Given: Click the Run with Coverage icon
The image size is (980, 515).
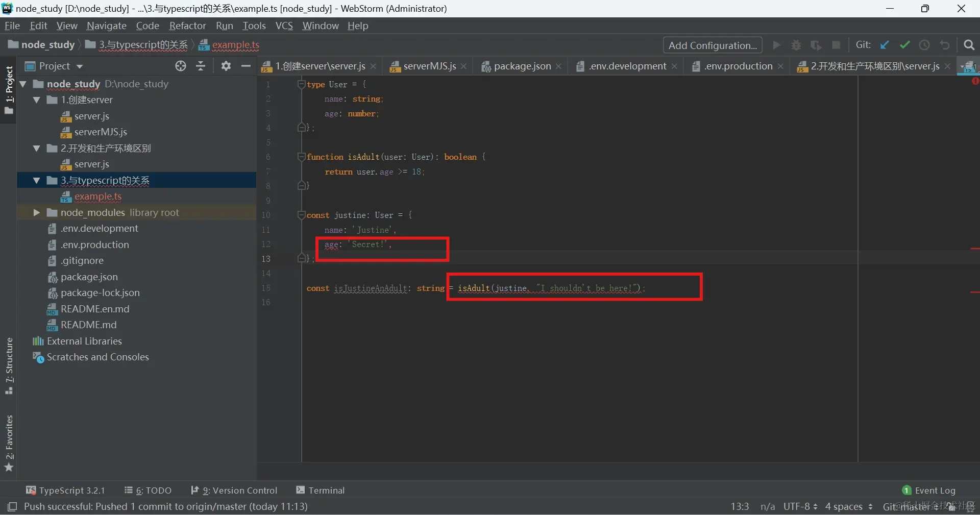Looking at the screenshot, I should pos(816,45).
